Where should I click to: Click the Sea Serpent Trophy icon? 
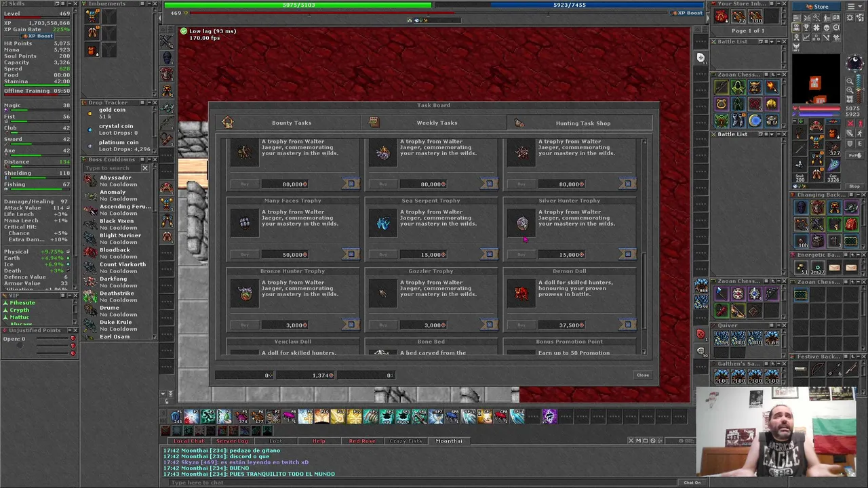click(x=383, y=222)
